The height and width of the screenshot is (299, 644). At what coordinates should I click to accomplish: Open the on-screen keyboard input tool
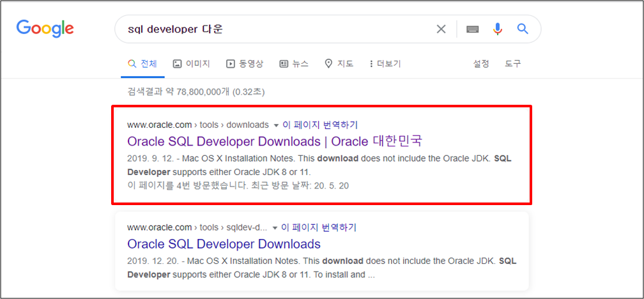[x=472, y=29]
